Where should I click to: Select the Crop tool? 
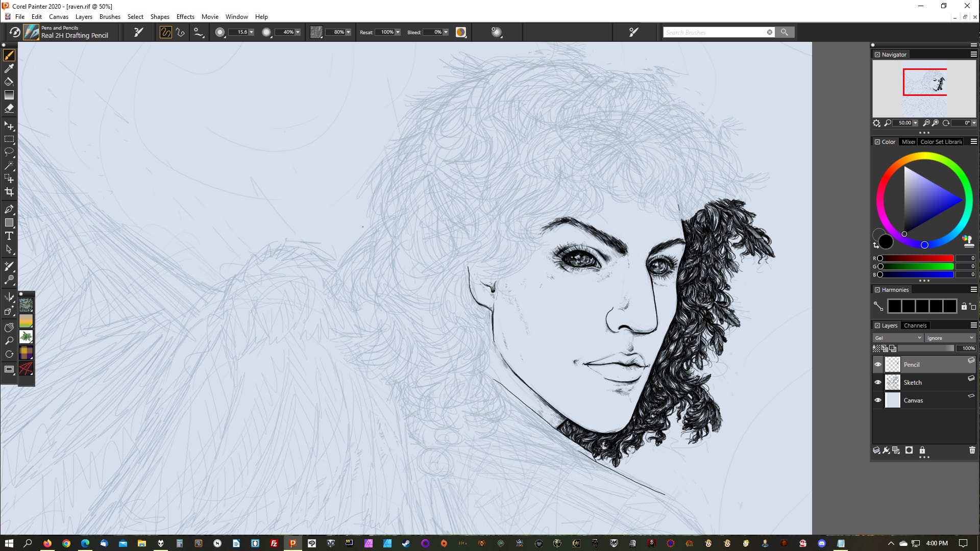9,192
